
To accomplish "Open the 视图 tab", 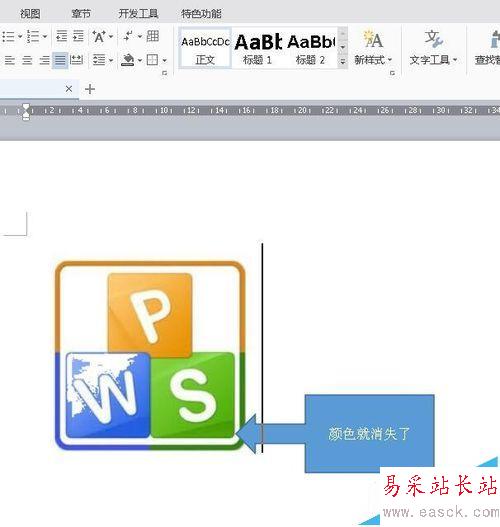I will point(30,14).
